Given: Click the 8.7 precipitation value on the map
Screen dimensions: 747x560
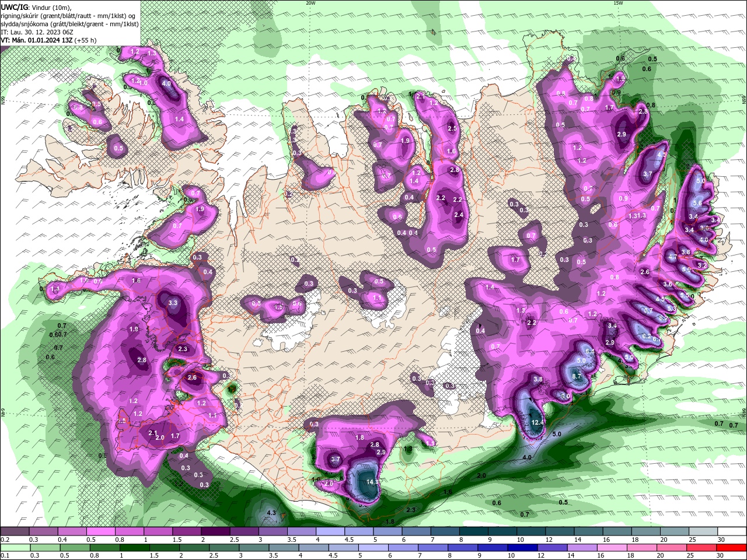Looking at the screenshot, I should tap(577, 376).
